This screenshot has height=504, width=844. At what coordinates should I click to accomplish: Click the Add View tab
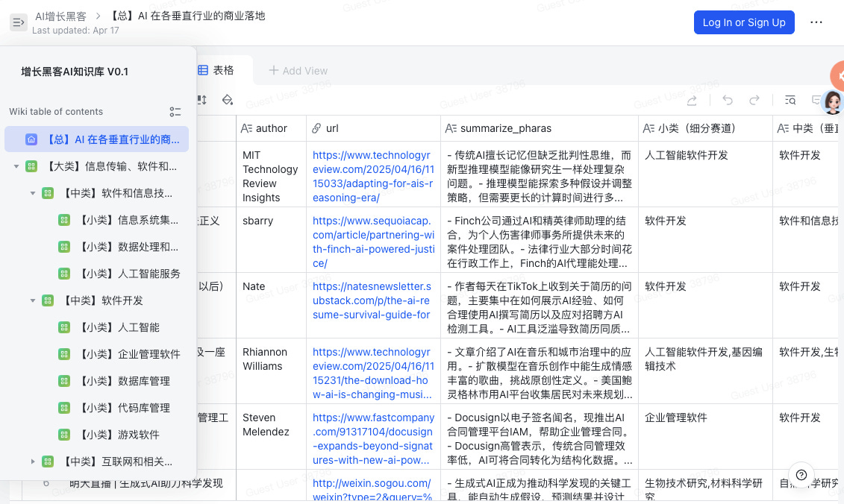coord(298,71)
